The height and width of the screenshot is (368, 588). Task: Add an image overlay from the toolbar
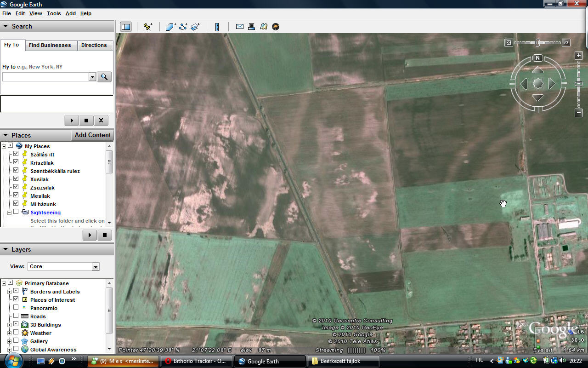pyautogui.click(x=195, y=27)
